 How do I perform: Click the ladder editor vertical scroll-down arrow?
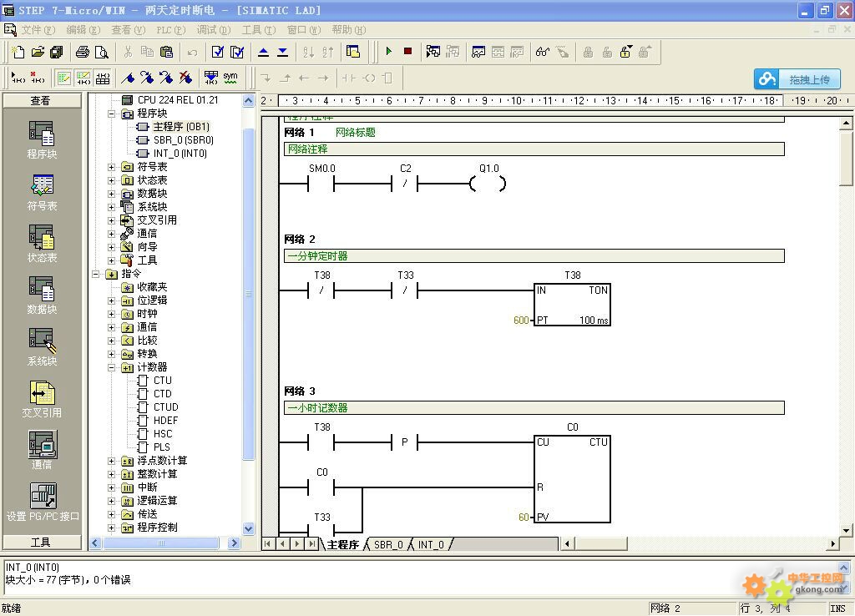coord(846,530)
